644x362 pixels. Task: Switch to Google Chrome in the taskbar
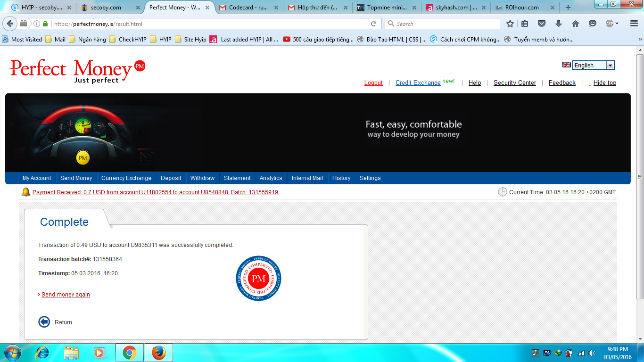coord(129,353)
